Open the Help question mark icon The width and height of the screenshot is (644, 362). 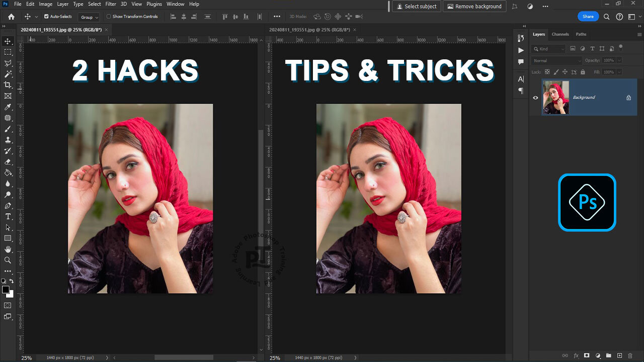[x=619, y=17]
